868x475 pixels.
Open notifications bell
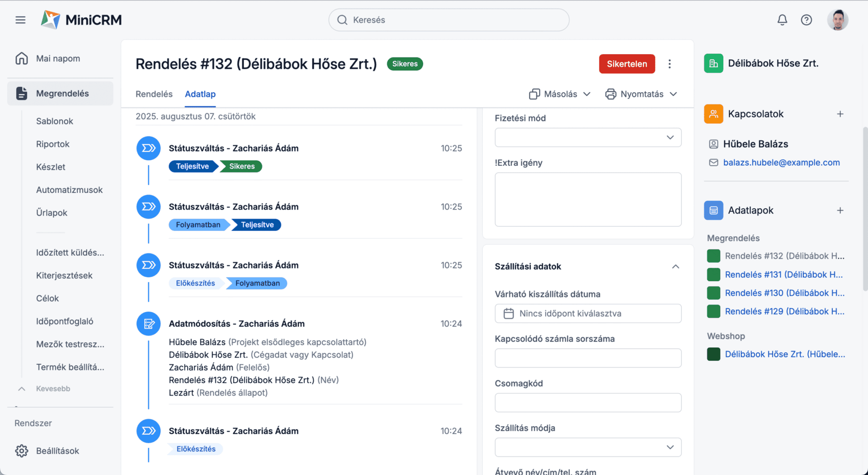pos(782,20)
